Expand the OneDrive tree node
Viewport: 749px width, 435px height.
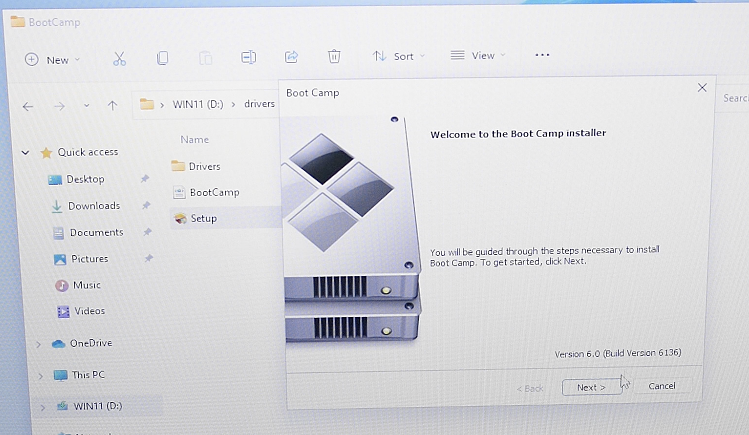click(38, 344)
